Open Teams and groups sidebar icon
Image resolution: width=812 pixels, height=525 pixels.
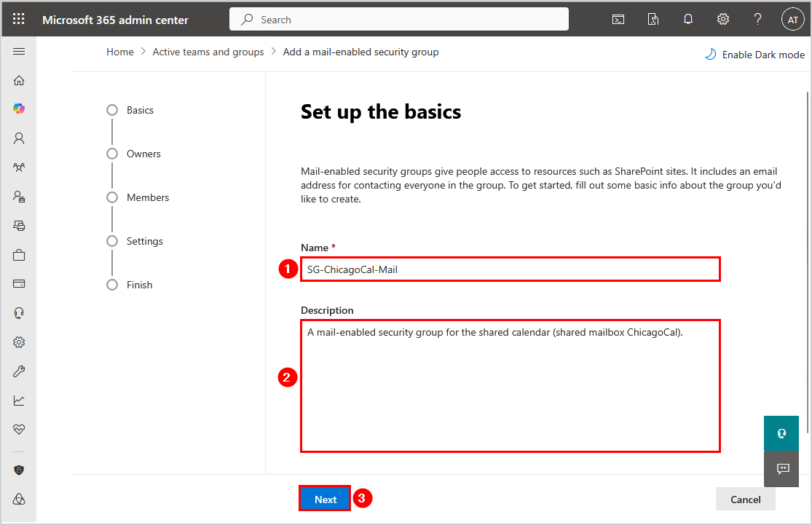19,167
